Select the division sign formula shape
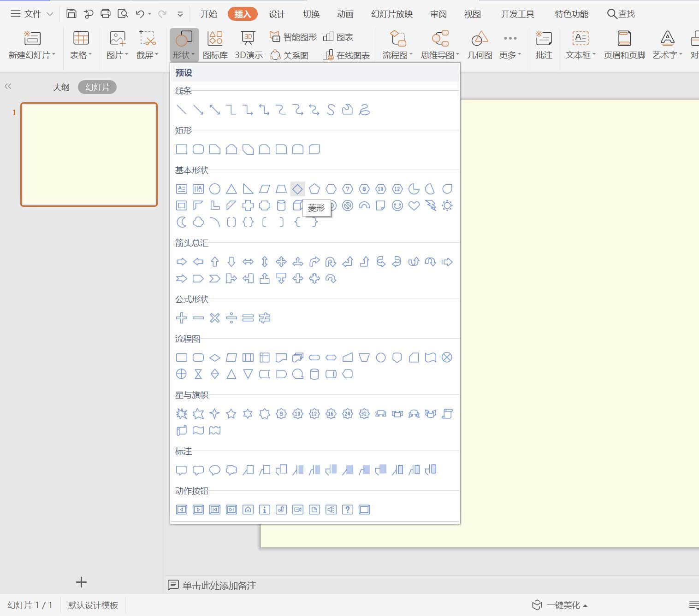 coord(231,318)
